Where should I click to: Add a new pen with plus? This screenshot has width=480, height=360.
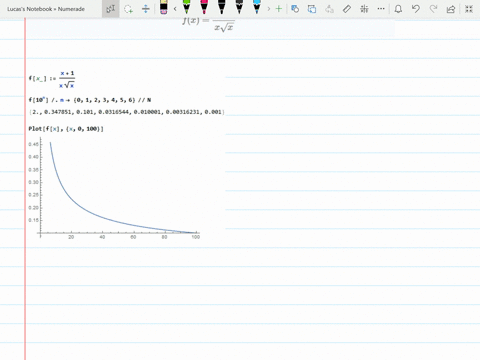279,9
